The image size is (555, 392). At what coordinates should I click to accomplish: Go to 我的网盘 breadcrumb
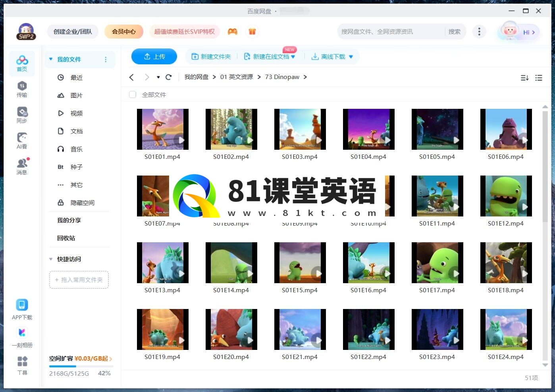[196, 77]
